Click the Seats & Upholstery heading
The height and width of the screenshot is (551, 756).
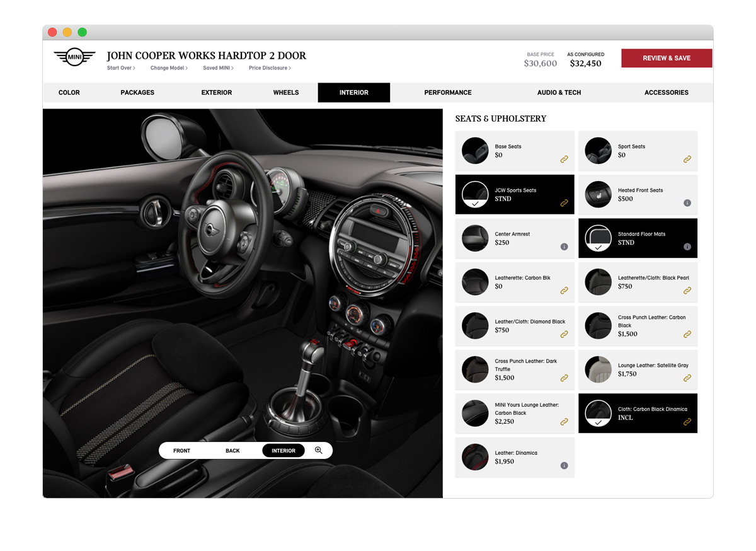pos(501,119)
